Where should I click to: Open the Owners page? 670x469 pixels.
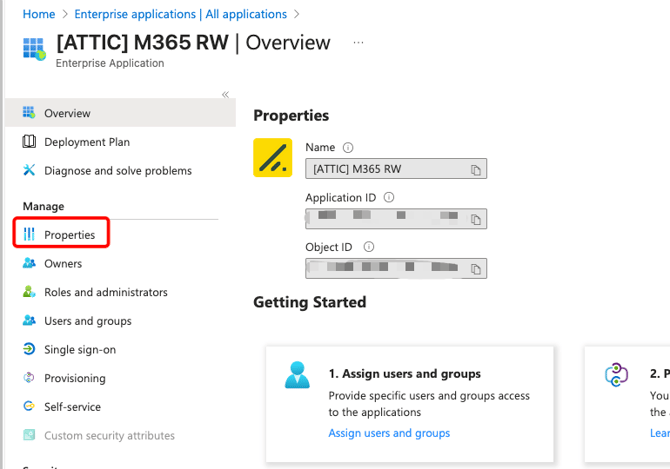[x=63, y=264]
